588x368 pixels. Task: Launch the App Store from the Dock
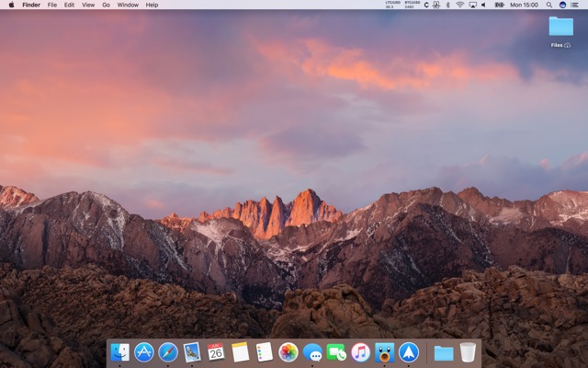(144, 352)
